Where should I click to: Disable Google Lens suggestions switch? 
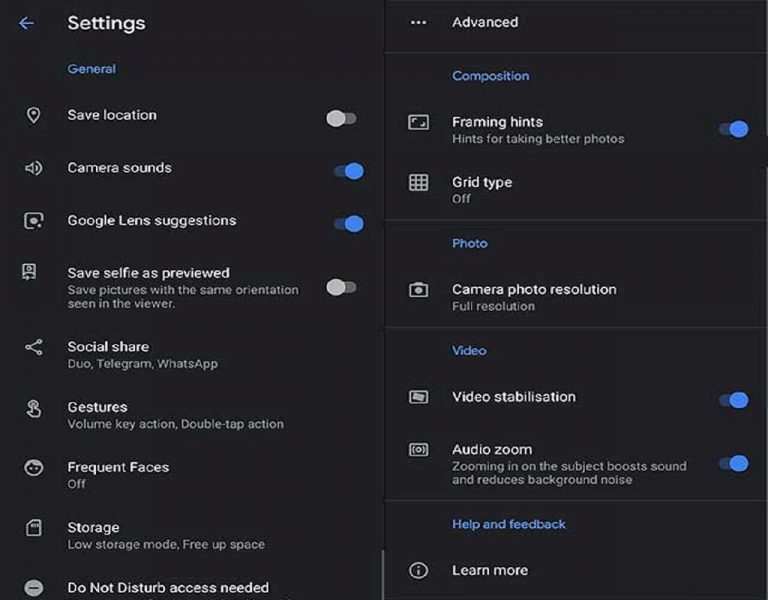[x=349, y=224]
